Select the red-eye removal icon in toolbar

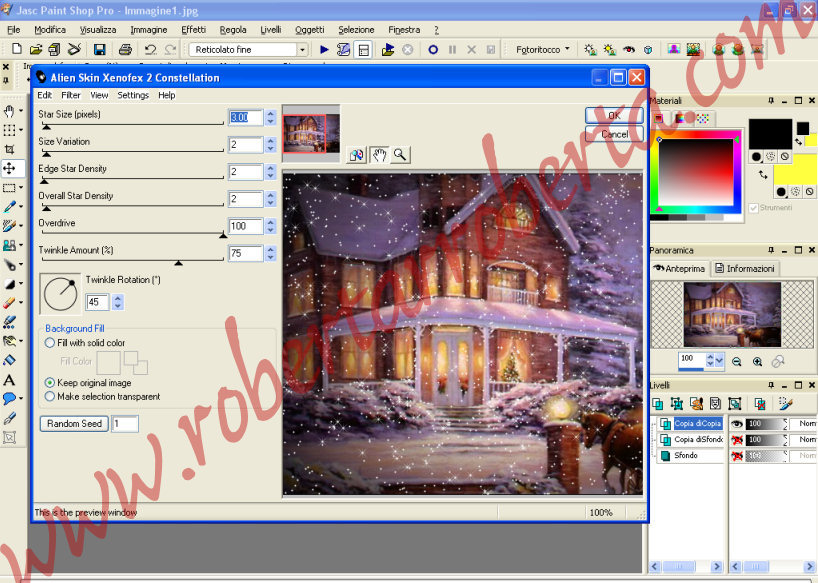click(x=629, y=50)
